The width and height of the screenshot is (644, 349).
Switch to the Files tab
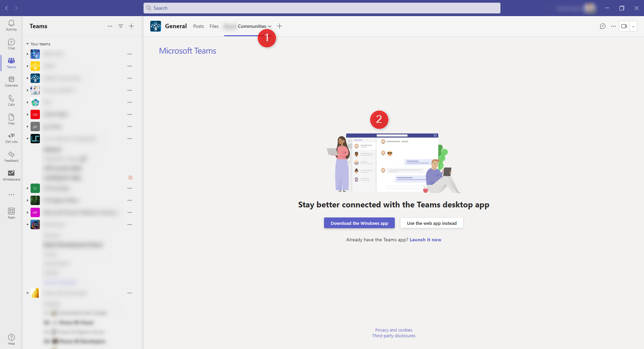214,26
